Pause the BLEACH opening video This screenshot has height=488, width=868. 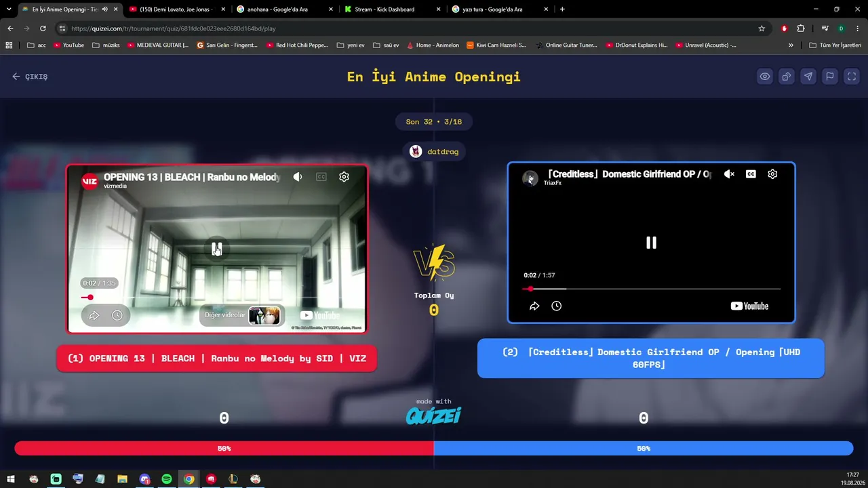tap(216, 249)
